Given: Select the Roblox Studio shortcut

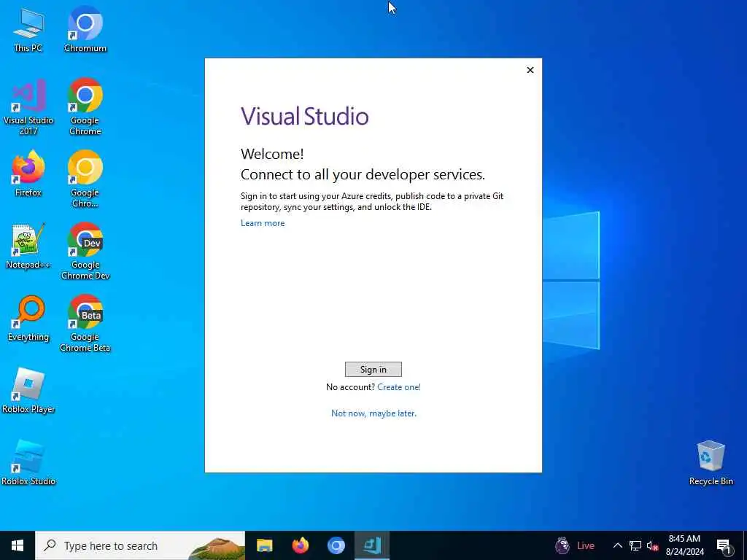Looking at the screenshot, I should [28, 463].
